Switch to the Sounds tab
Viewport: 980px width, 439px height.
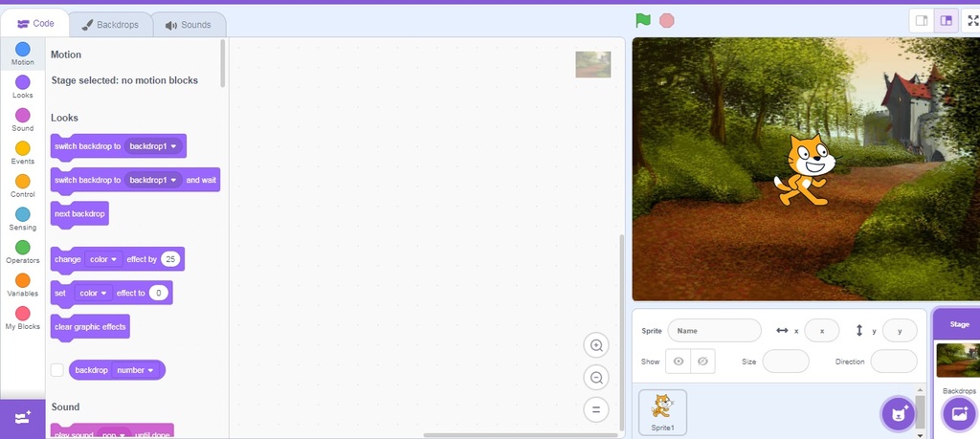(189, 25)
